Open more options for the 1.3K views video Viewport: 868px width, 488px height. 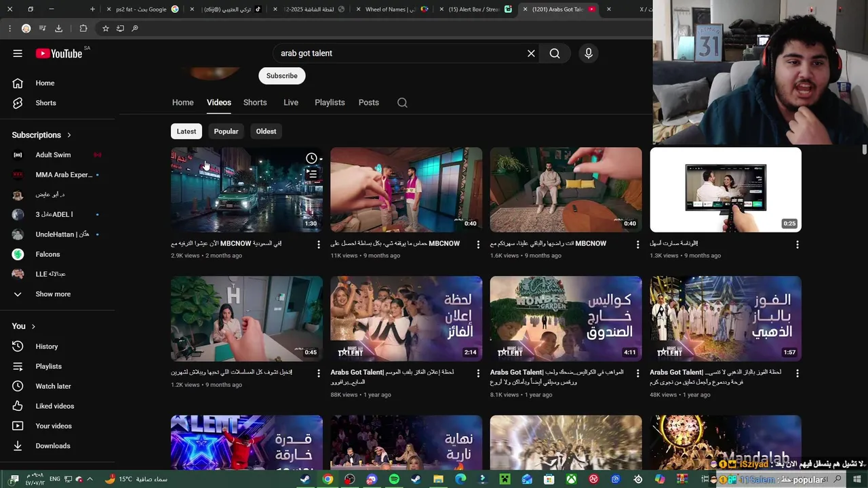coord(797,244)
